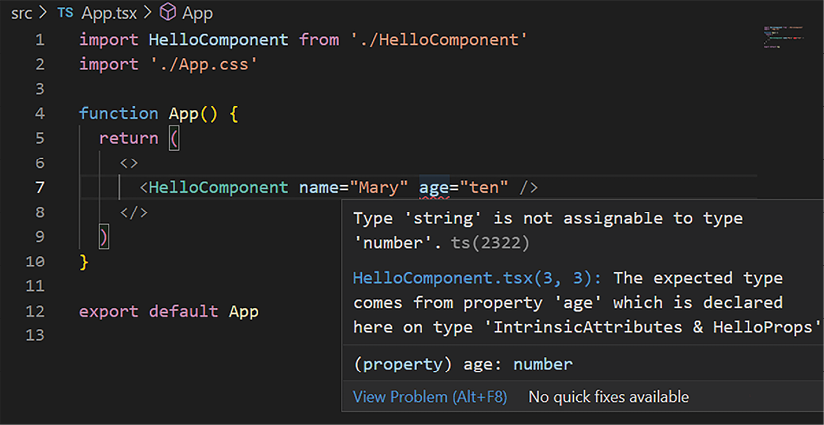This screenshot has width=824, height=425.
Task: Place cursor on underlined age attribute
Action: 434,188
